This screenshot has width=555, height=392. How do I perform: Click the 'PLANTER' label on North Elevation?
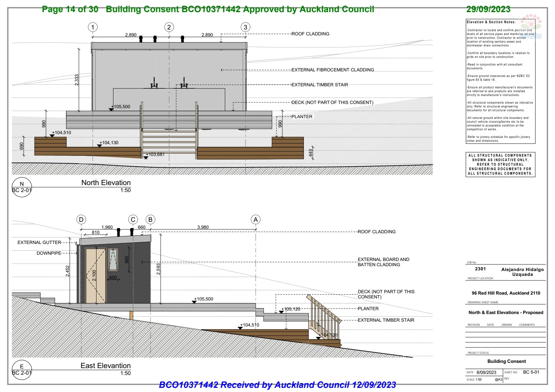click(302, 116)
